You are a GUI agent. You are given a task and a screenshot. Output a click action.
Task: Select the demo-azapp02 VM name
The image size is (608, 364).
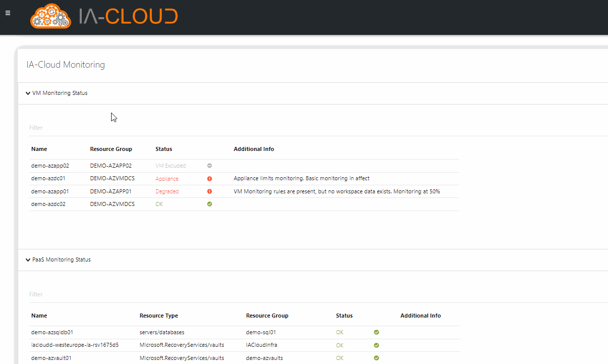[50, 166]
